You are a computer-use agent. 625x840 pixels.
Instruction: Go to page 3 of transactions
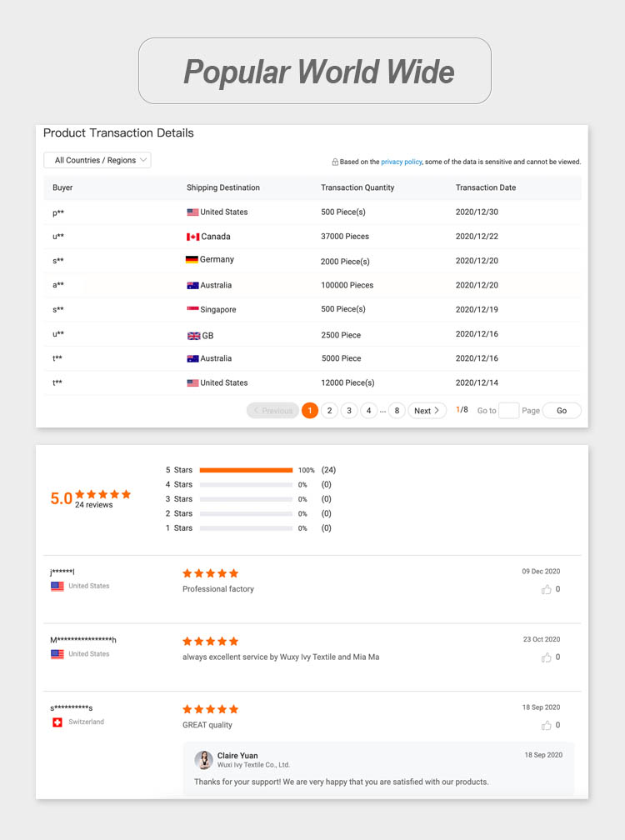[x=349, y=411]
